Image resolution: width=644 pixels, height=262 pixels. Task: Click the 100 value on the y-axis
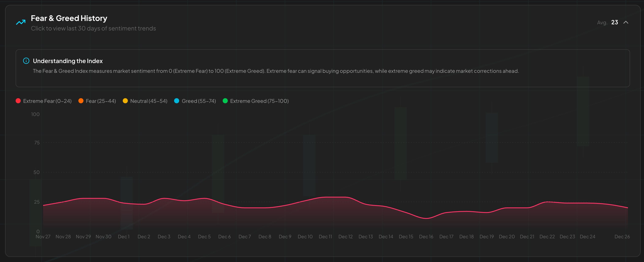pyautogui.click(x=35, y=114)
